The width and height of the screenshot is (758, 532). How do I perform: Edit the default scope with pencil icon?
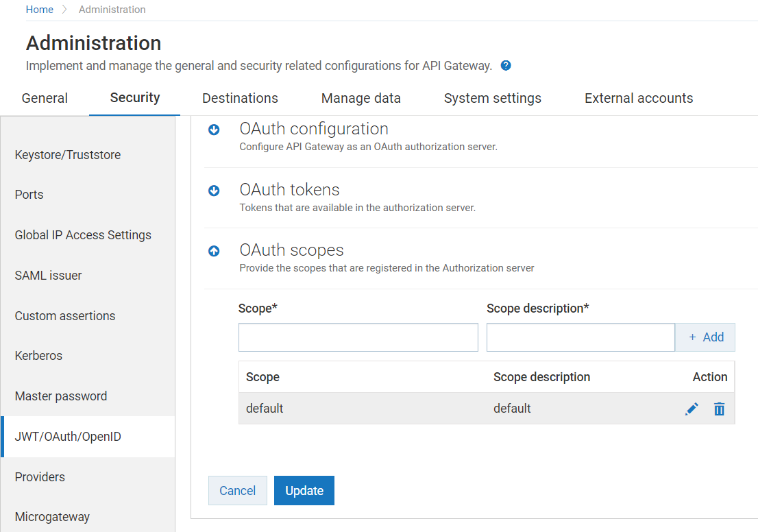pyautogui.click(x=692, y=409)
